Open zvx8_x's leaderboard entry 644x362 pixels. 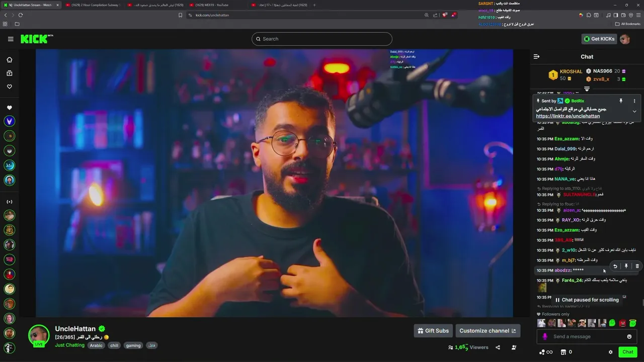(606, 79)
